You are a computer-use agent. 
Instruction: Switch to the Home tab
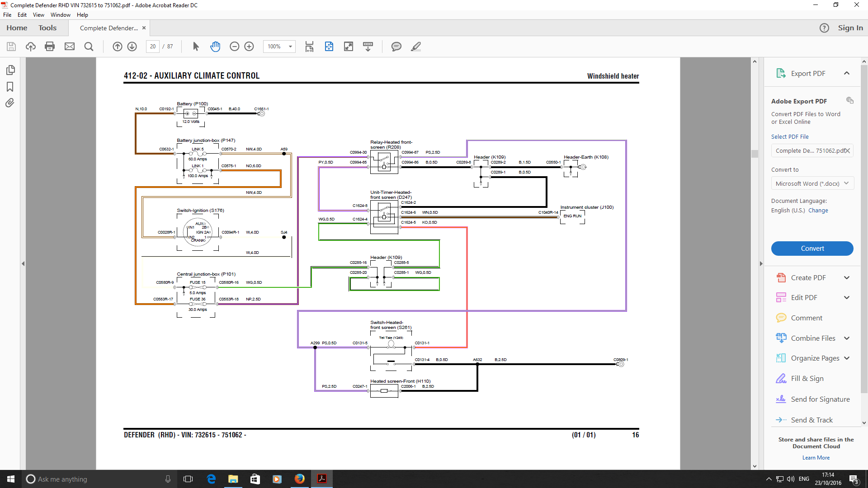coord(17,28)
